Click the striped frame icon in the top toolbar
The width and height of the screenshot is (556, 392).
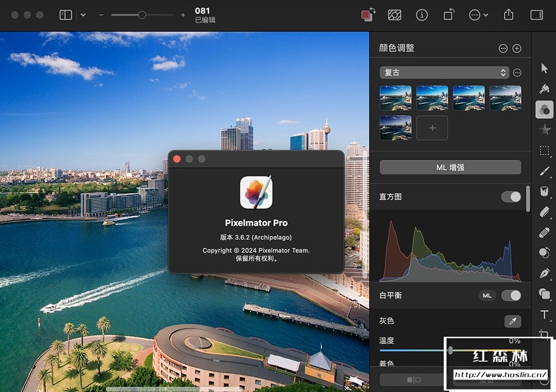(x=394, y=15)
